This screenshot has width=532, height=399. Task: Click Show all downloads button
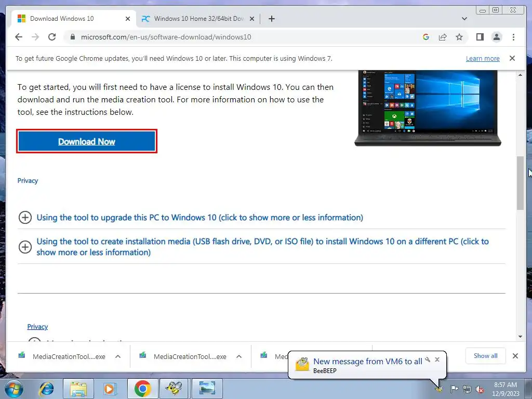(x=486, y=356)
